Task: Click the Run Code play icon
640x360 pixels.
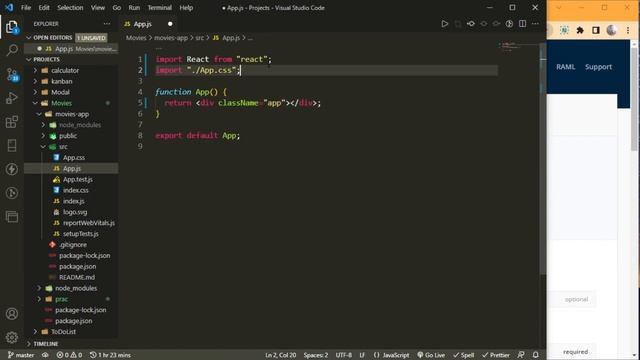Action: (444, 24)
